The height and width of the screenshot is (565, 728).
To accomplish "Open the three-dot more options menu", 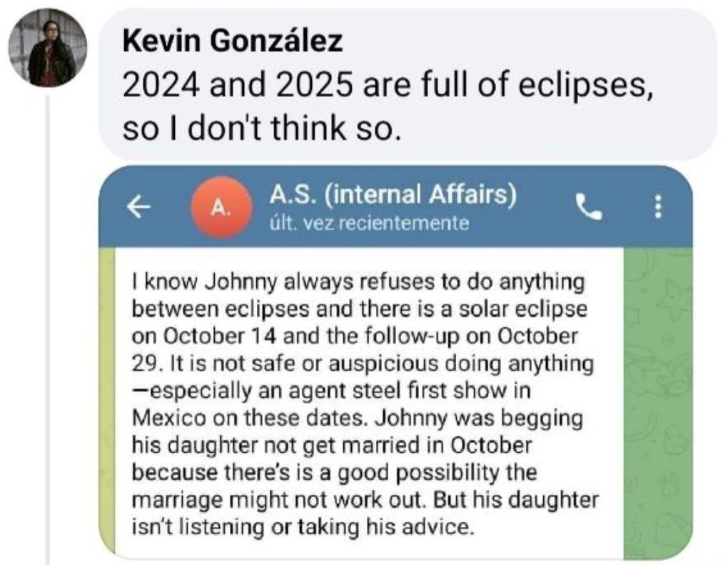I will tap(658, 207).
